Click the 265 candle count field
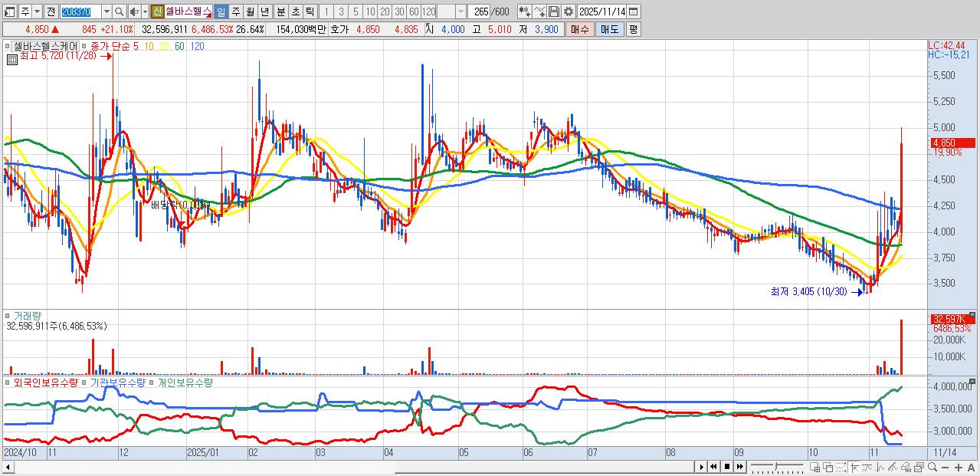 (x=480, y=11)
